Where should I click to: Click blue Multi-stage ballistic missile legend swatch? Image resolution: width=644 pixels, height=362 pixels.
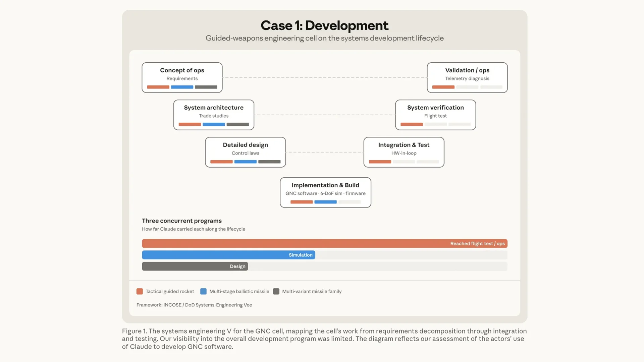coord(203,291)
